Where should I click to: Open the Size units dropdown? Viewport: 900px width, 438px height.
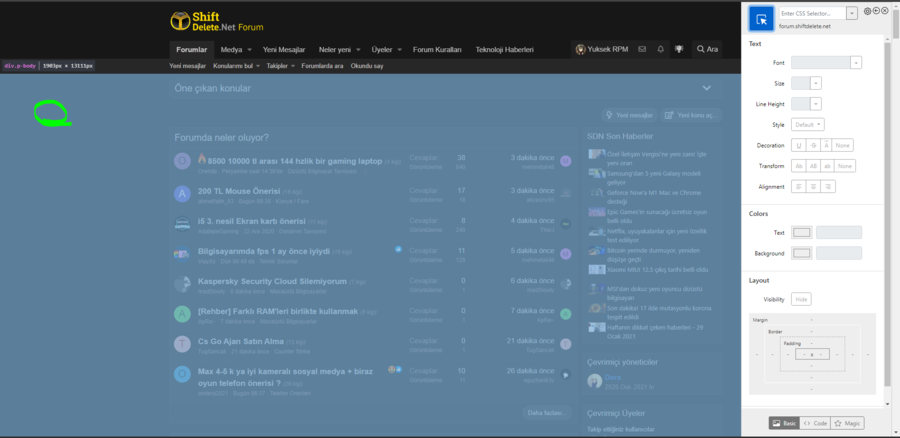tap(816, 83)
